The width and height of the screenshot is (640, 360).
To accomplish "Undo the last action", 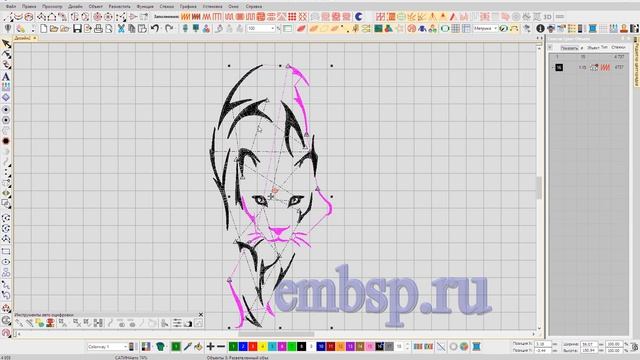I will [155, 29].
